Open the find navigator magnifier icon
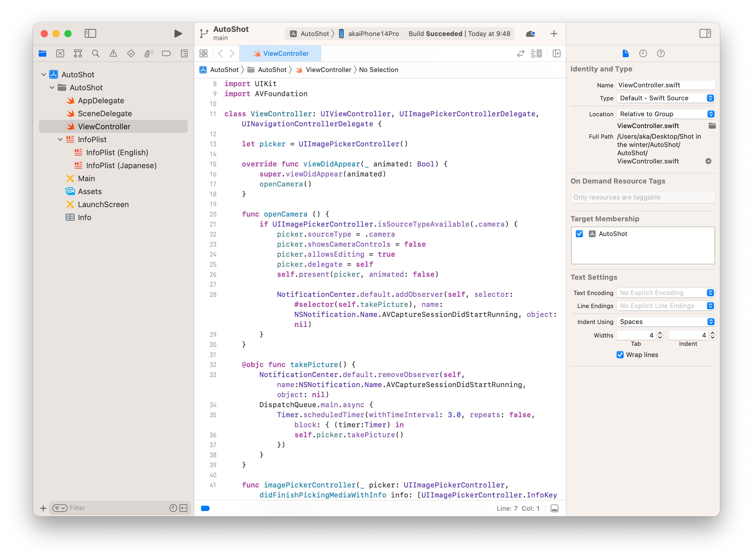Image resolution: width=753 pixels, height=560 pixels. point(96,53)
